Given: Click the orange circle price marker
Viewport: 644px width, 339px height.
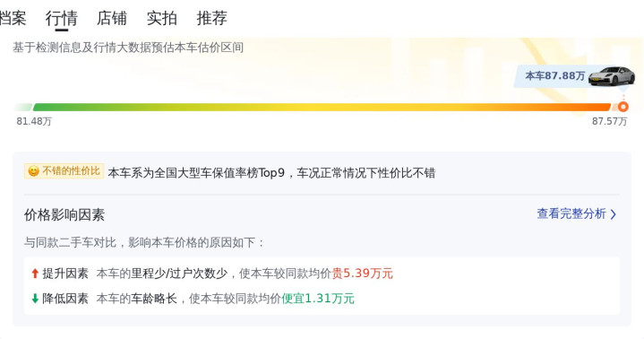Looking at the screenshot, I should click(623, 107).
